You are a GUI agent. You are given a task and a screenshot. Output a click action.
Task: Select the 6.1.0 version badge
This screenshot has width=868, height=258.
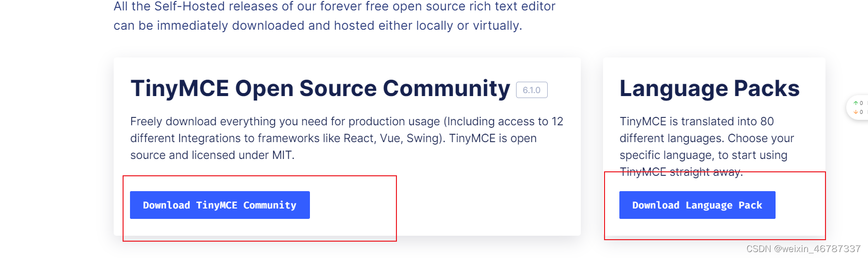tap(532, 90)
